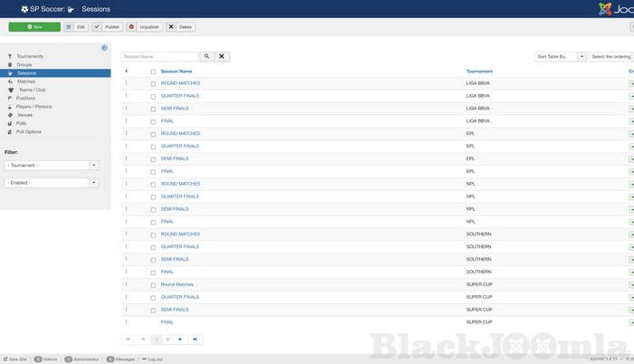Open the Sort Table By dropdown
Image resolution: width=634 pixels, height=364 pixels.
pyautogui.click(x=562, y=56)
